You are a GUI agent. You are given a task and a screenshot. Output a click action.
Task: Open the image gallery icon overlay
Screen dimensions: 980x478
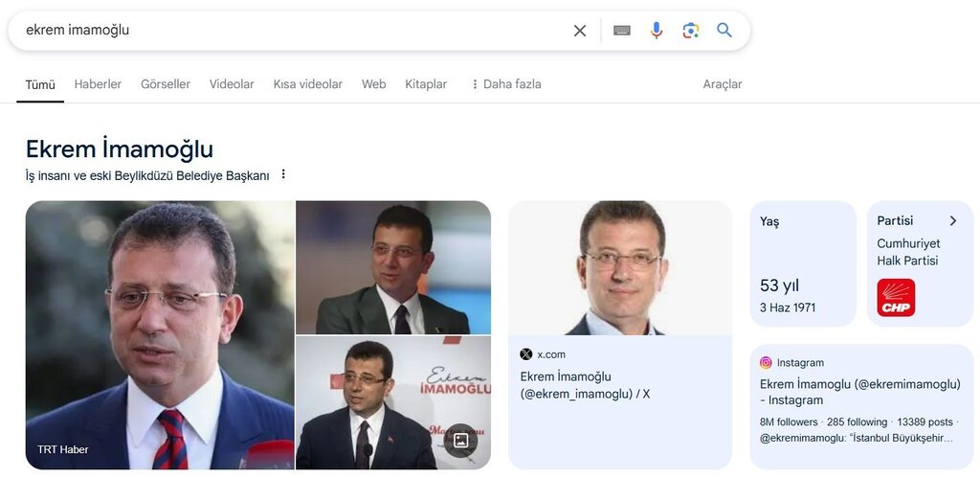point(460,440)
